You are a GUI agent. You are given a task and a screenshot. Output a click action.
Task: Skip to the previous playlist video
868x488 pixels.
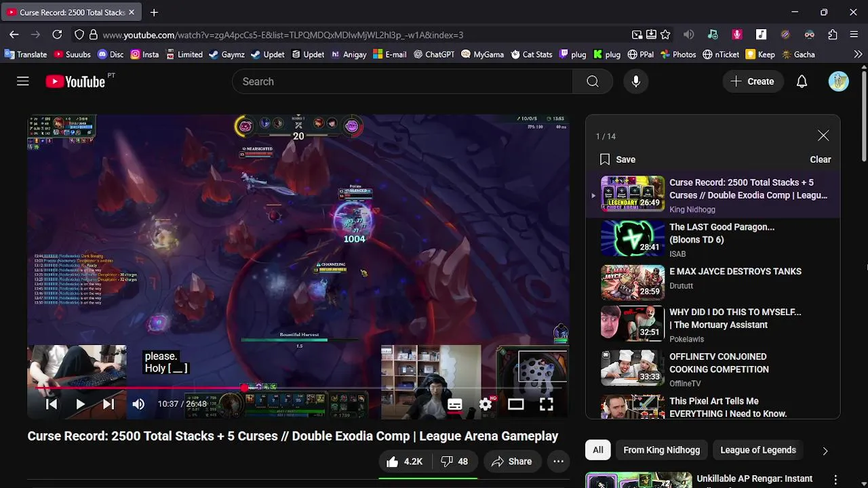pos(52,404)
